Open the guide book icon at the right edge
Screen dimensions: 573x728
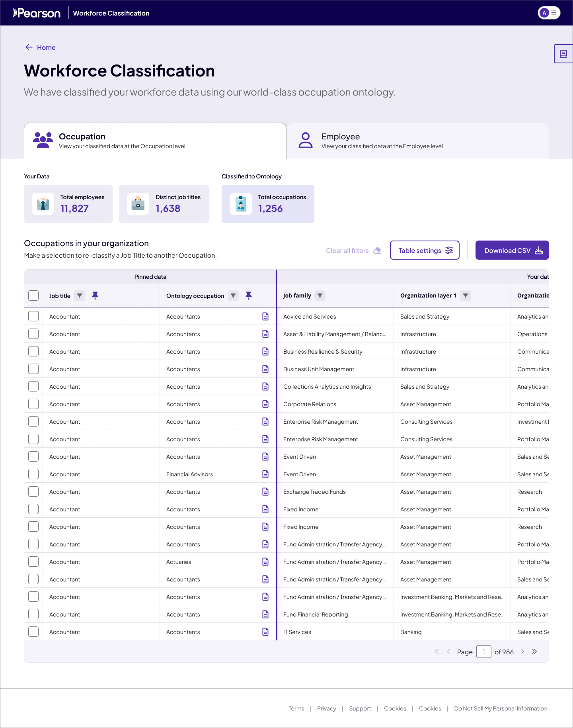tap(563, 54)
